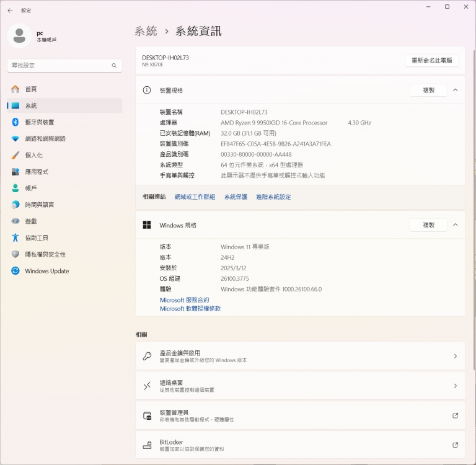Open 隱私權與安全性 settings
476x465 pixels.
point(64,254)
